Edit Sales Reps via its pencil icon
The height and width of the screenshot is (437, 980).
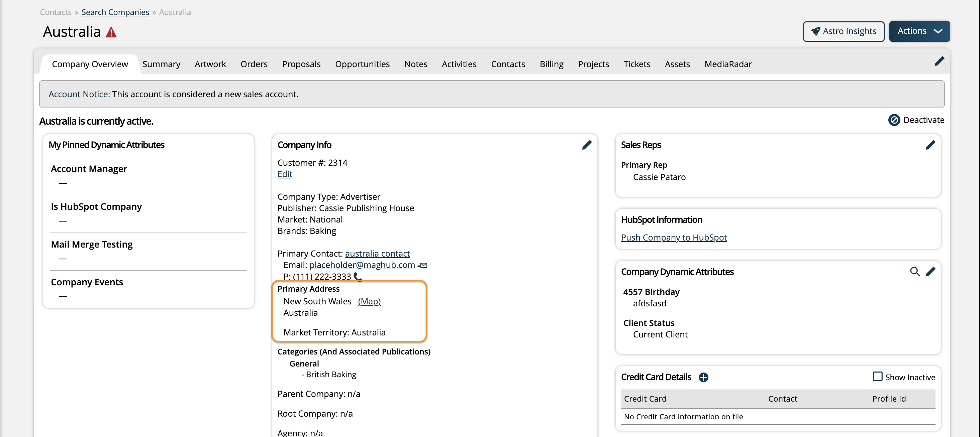(x=930, y=145)
